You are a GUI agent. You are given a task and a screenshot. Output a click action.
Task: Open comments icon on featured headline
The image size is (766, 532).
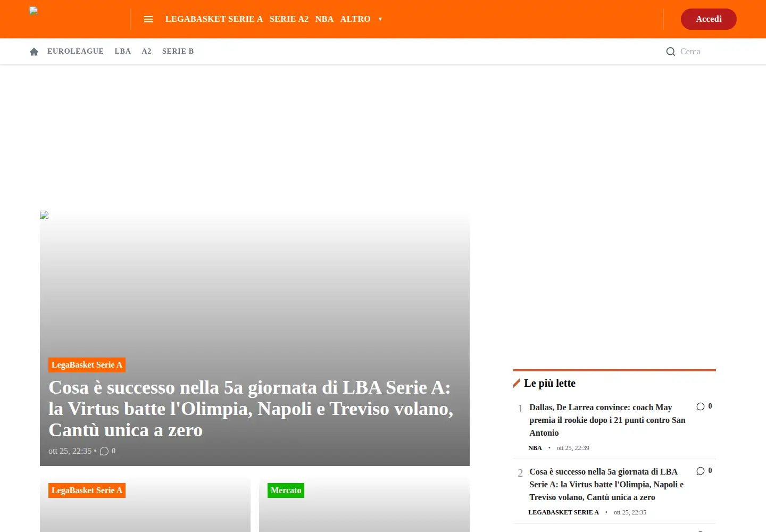[104, 451]
